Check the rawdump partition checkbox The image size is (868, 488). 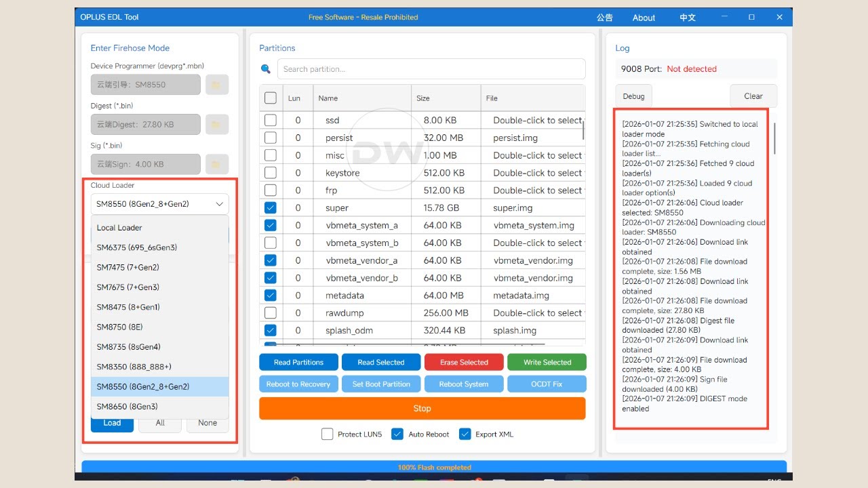coord(271,313)
